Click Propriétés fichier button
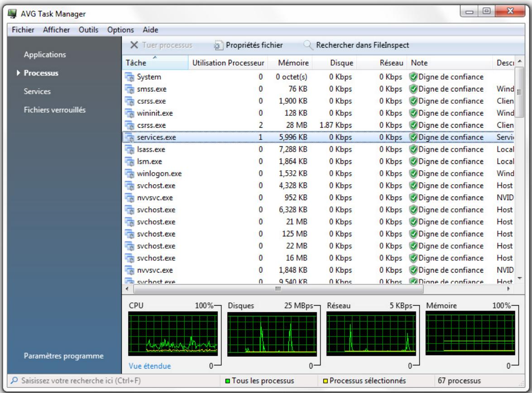This screenshot has height=393, width=532. pos(248,45)
